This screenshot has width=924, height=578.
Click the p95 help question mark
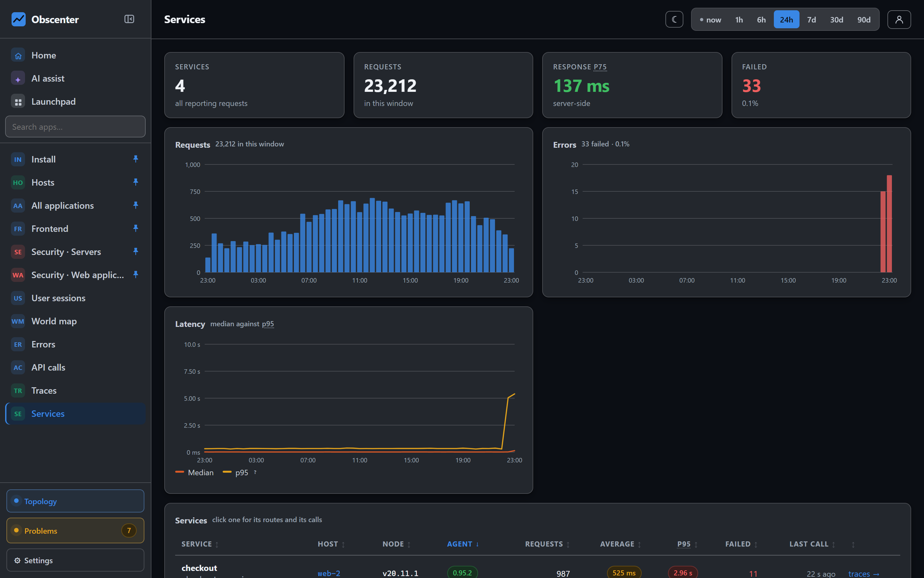tap(255, 472)
